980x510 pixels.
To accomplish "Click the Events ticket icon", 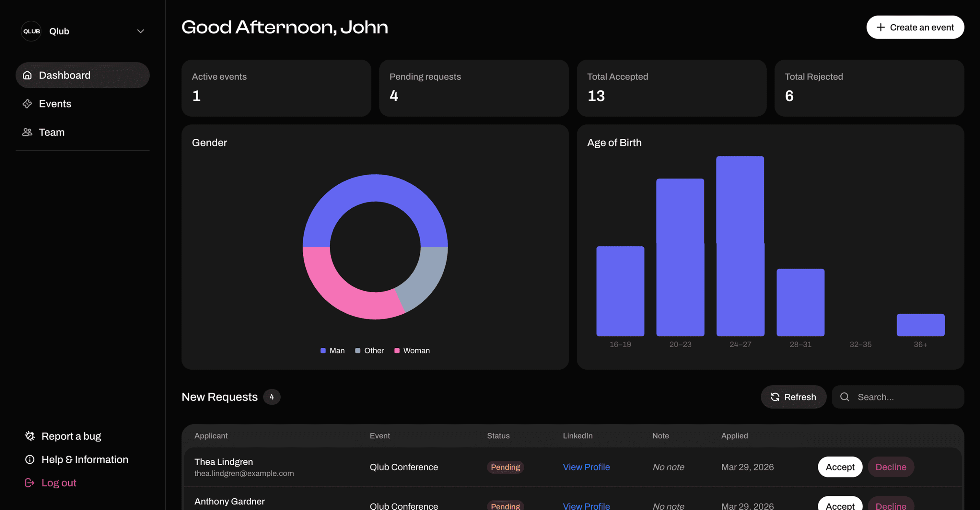I will point(27,104).
